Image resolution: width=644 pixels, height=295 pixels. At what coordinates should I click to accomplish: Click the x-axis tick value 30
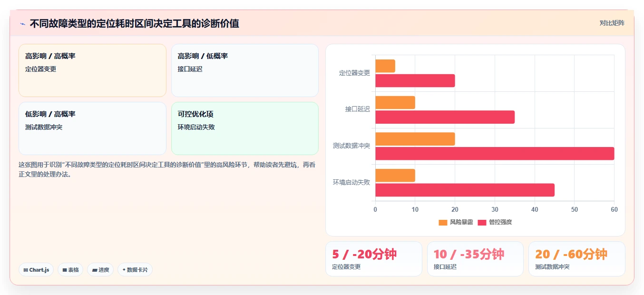click(495, 209)
